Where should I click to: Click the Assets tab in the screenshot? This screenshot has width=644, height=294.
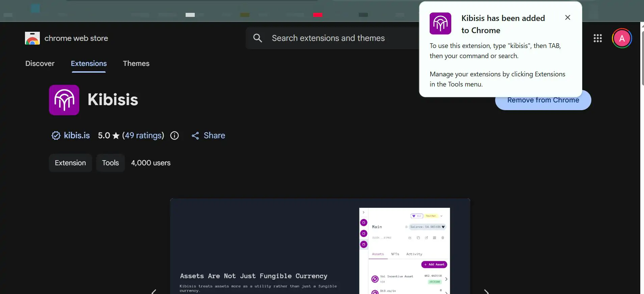pyautogui.click(x=378, y=254)
